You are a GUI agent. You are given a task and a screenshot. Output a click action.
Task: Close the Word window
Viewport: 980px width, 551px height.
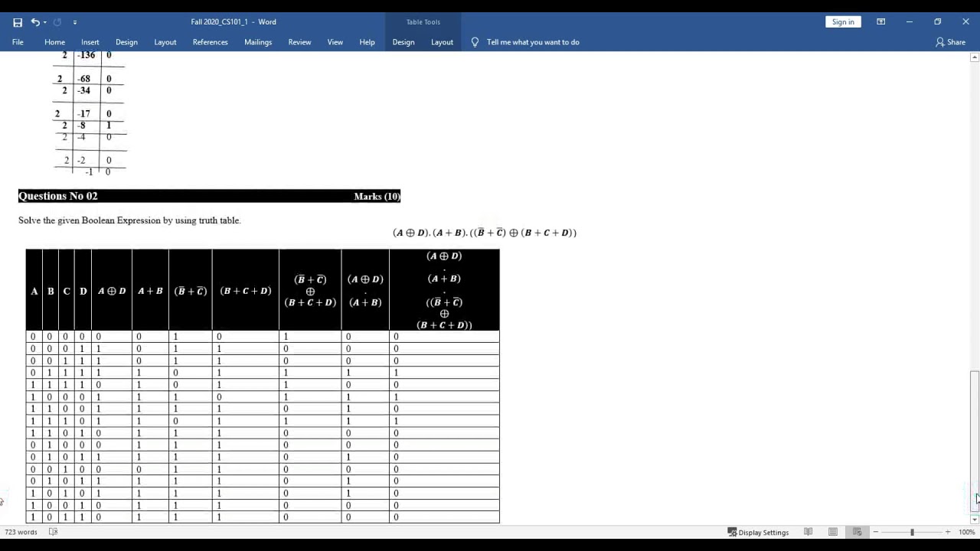966,22
